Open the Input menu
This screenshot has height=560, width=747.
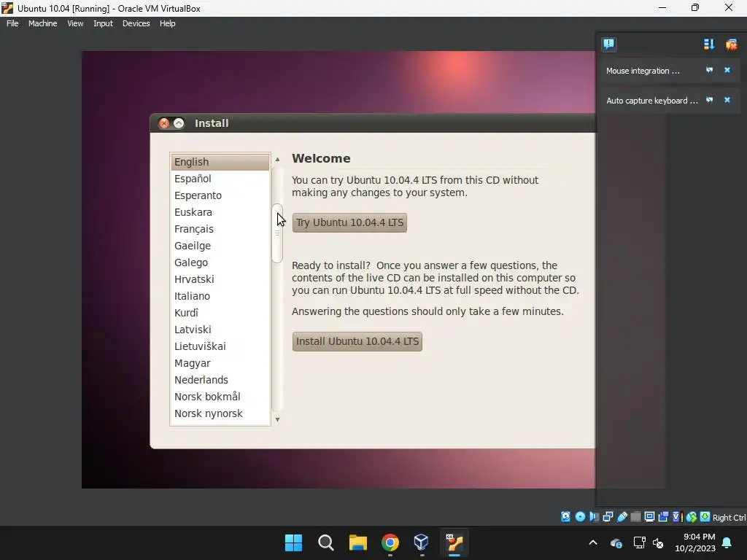coord(103,23)
